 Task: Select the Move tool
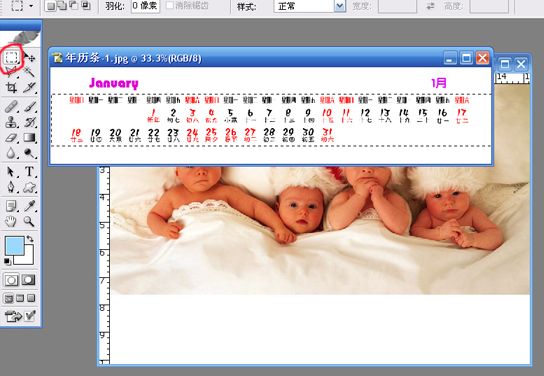point(30,58)
